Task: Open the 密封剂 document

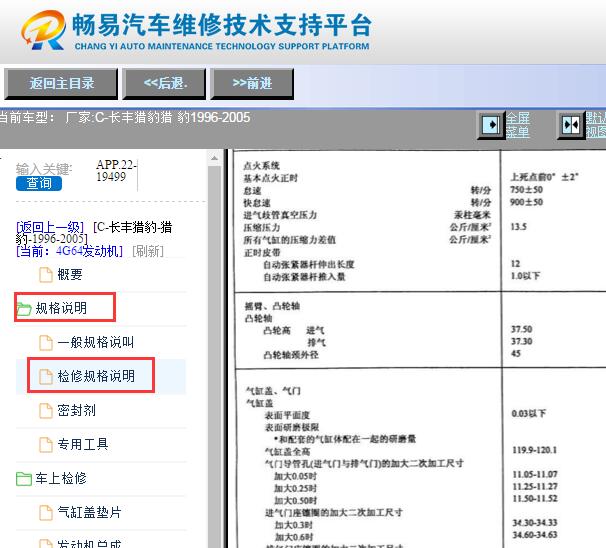Action: [x=77, y=410]
